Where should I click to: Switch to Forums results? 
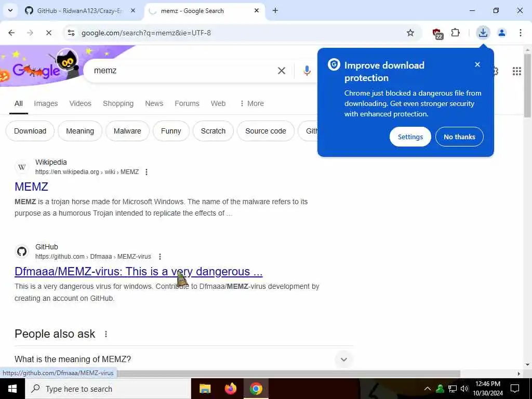187,103
